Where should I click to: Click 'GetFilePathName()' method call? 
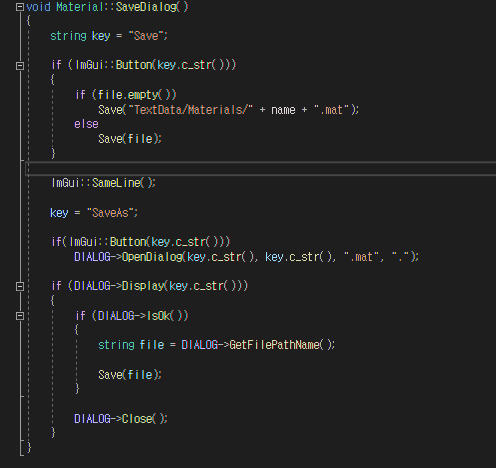click(x=280, y=345)
